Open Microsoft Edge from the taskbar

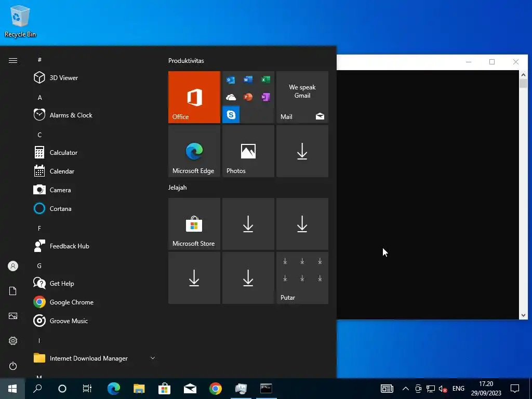[114, 389]
